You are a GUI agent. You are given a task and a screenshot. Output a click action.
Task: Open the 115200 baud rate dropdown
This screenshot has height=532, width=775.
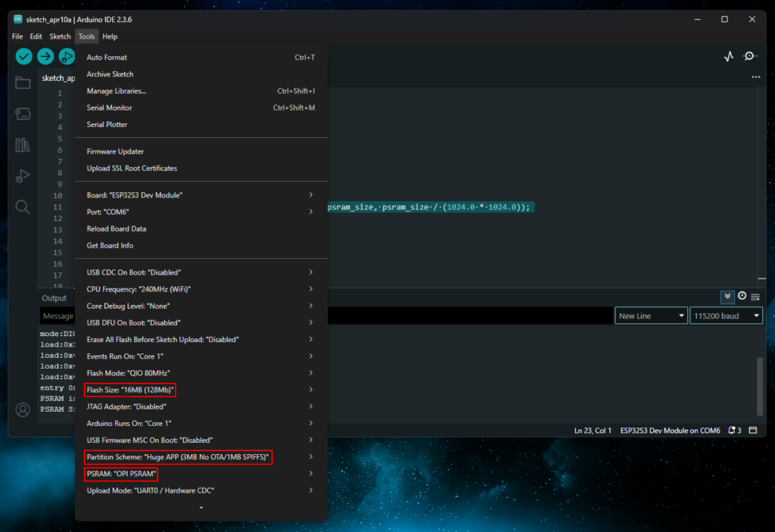tap(725, 316)
